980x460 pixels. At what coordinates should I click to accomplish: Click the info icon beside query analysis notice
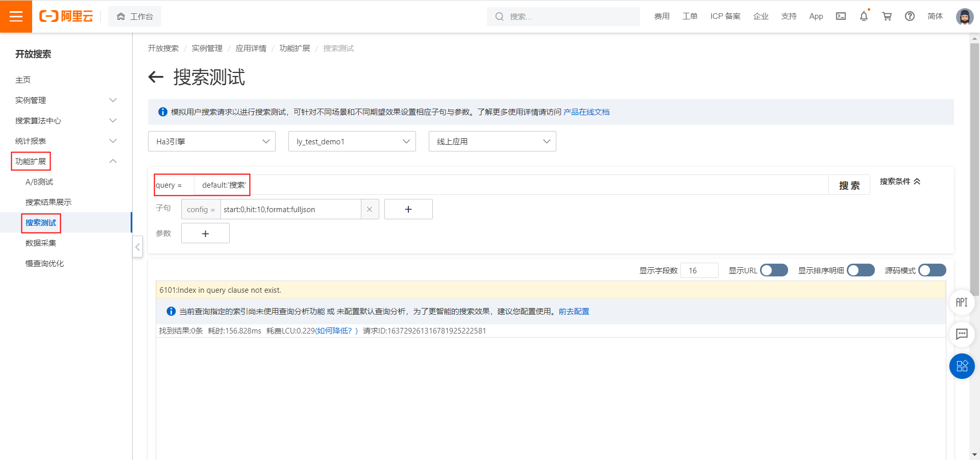(171, 311)
